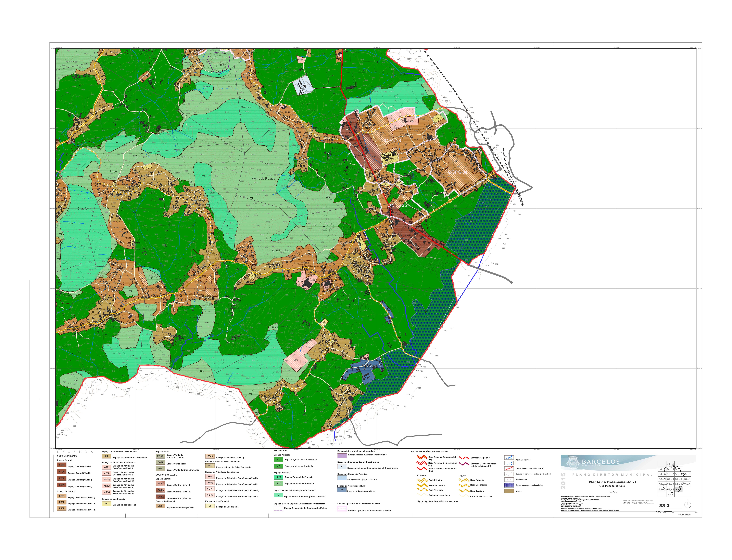Click the Barcelos municipal coat of arms
732x560 pixels.
pyautogui.click(x=573, y=463)
